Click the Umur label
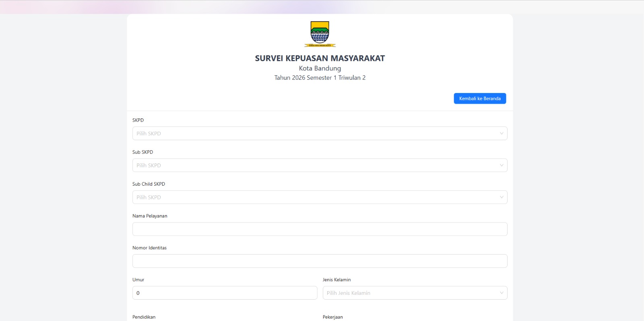 138,280
